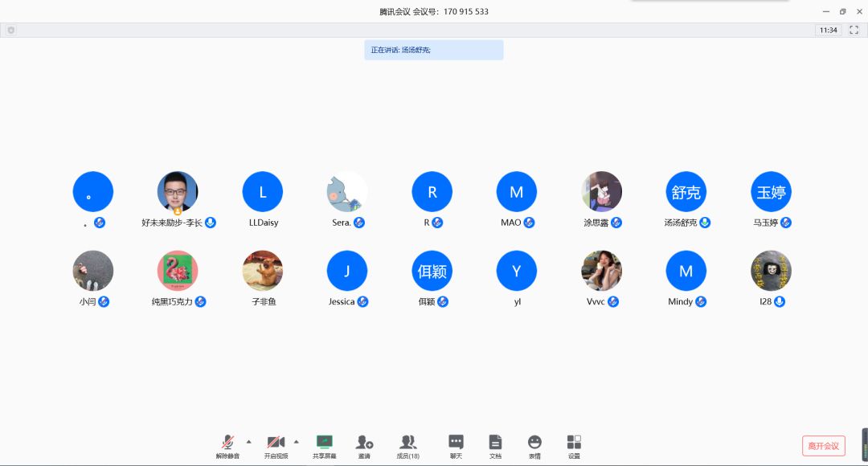Open the documents (文档) panel
Viewport: 868px width, 466px height.
click(495, 443)
